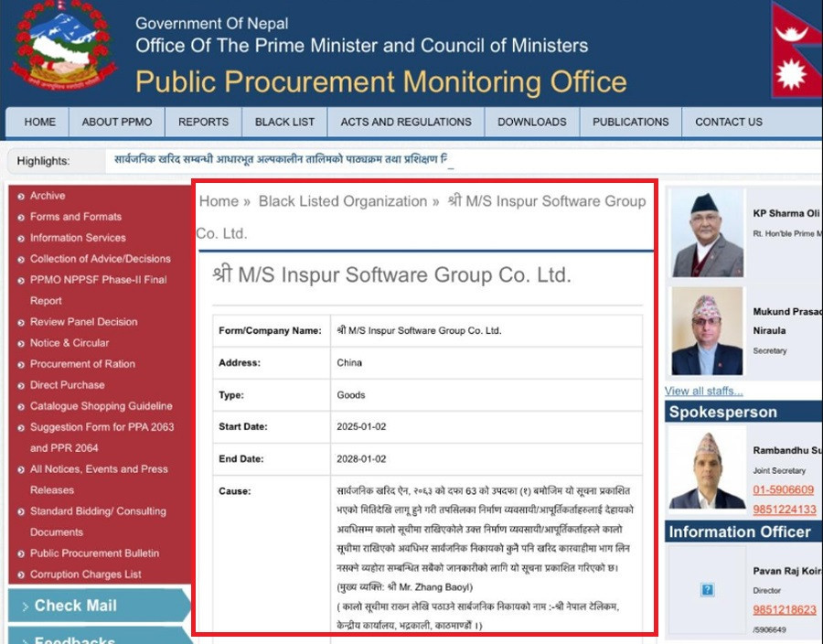823x644 pixels.
Task: Call spokesperson number 01-5906609 link
Action: coord(783,489)
